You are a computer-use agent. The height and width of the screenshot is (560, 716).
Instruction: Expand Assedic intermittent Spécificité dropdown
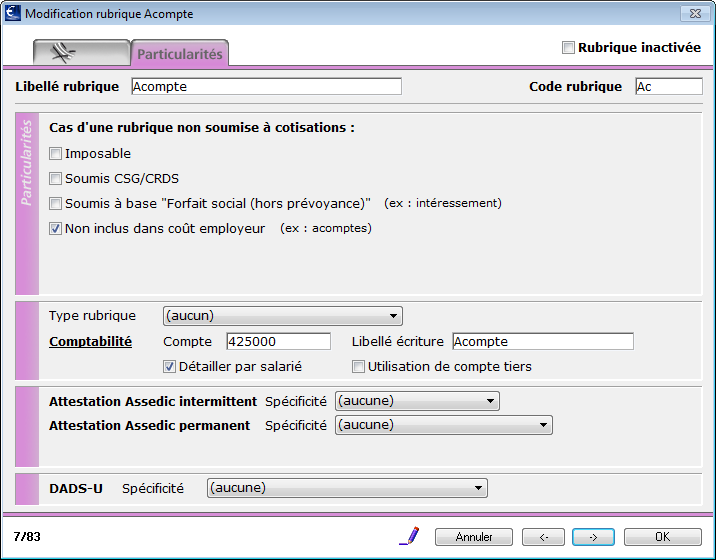tap(417, 401)
